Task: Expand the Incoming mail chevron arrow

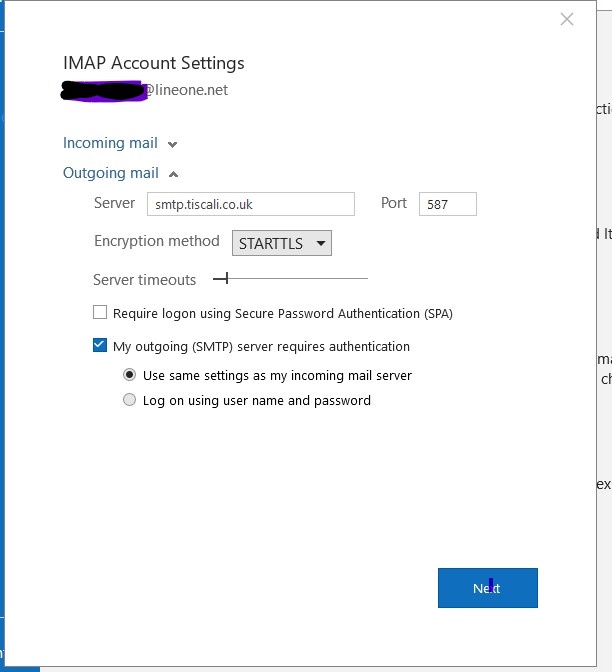Action: coord(173,144)
